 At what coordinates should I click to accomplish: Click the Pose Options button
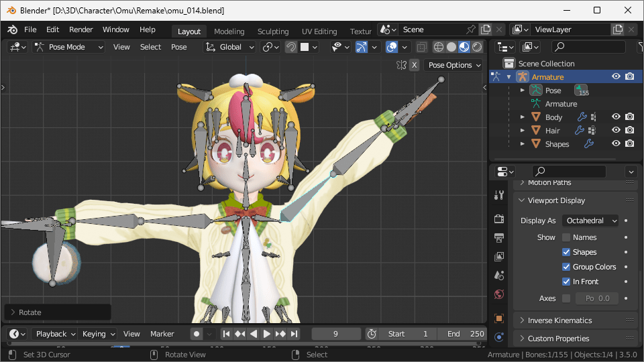(455, 65)
